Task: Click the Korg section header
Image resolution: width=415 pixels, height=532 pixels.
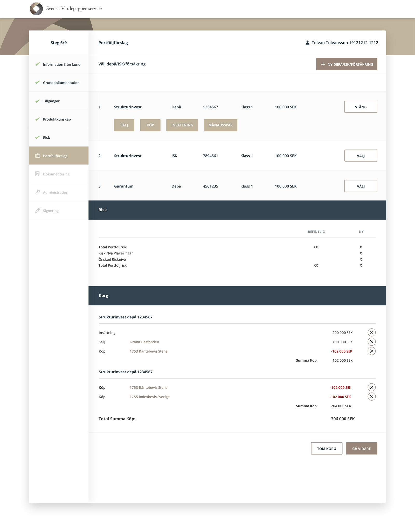Action: click(x=237, y=296)
